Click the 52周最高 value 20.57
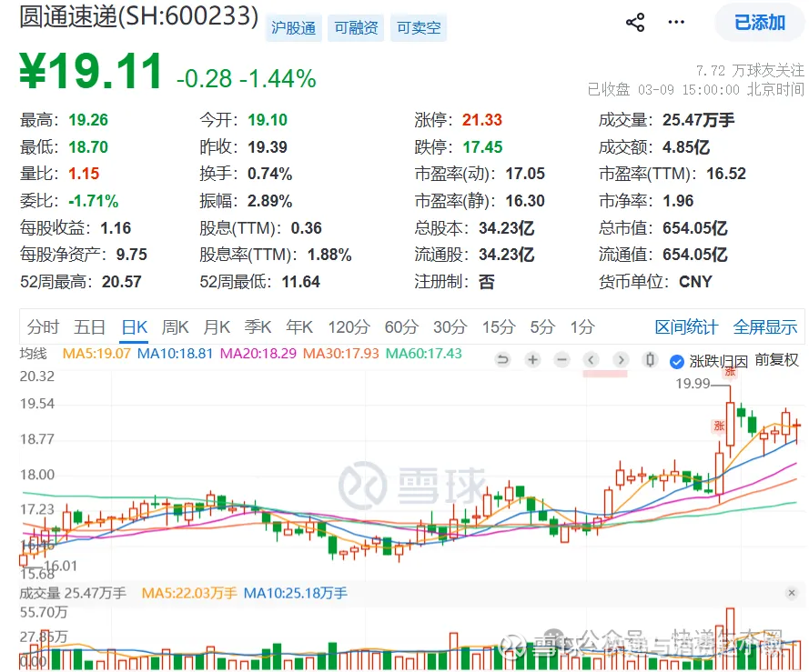 tap(122, 282)
